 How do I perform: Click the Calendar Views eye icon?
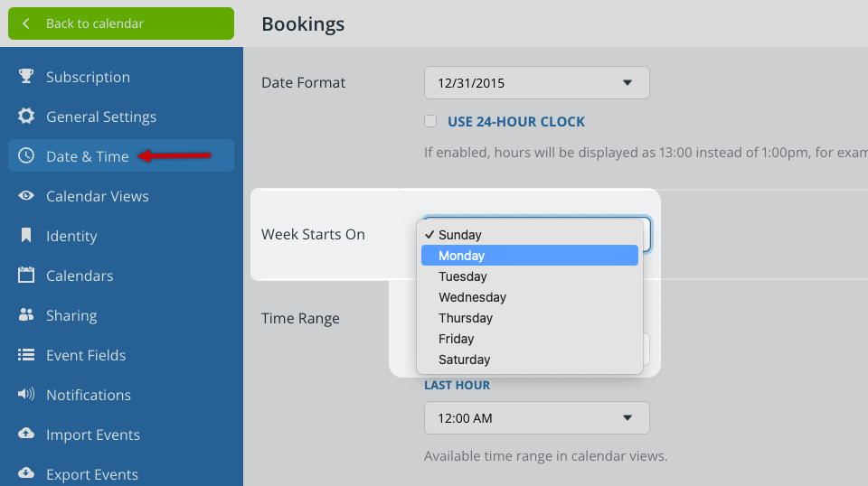point(26,196)
